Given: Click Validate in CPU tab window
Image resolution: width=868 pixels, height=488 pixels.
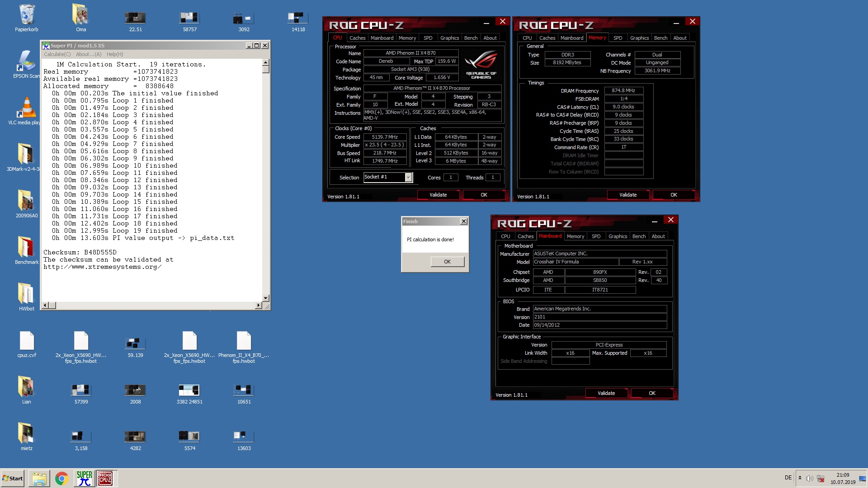Looking at the screenshot, I should (x=438, y=195).
